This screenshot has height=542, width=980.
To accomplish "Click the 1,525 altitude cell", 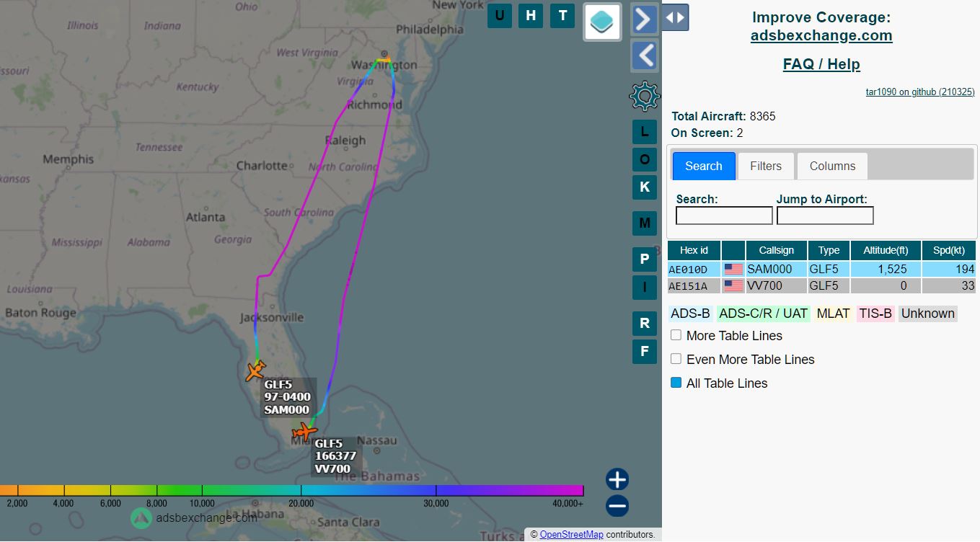I will pyautogui.click(x=886, y=270).
